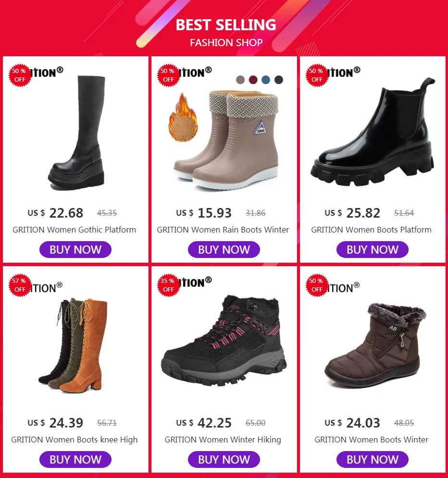Click the flame warm-lining icon on rain boots
Screen dimensions: 448x478
pyautogui.click(x=183, y=118)
